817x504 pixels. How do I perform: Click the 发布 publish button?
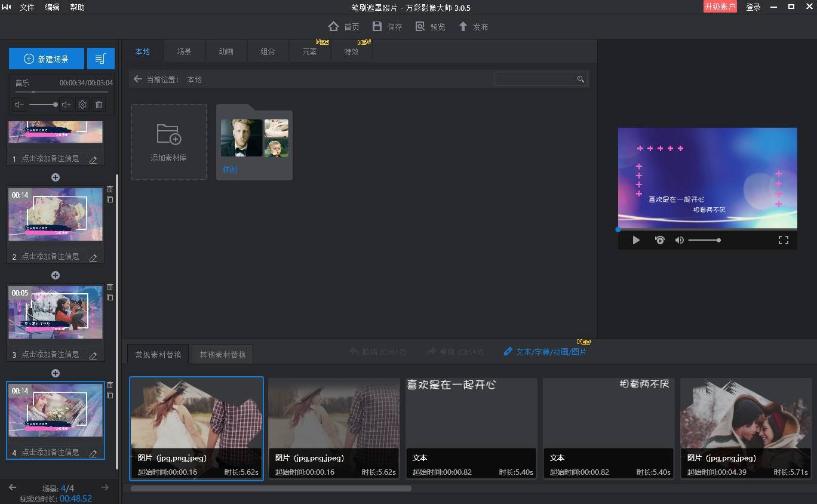click(x=474, y=27)
